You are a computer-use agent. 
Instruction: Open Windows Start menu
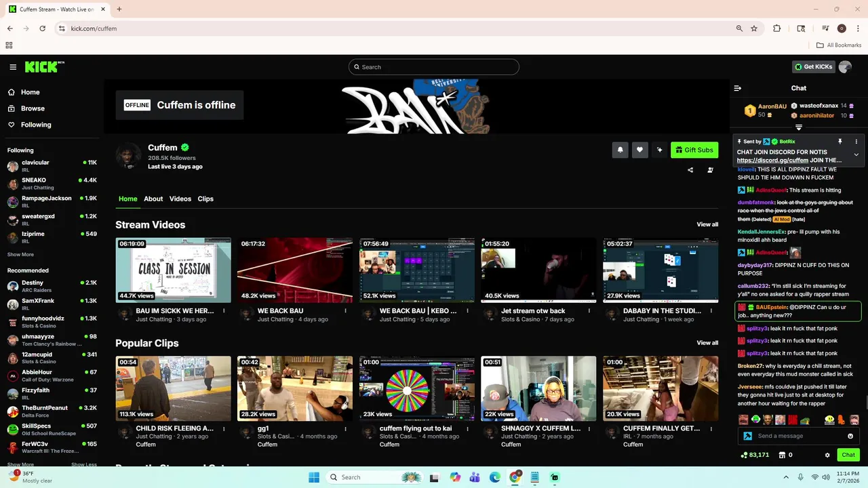tap(314, 477)
